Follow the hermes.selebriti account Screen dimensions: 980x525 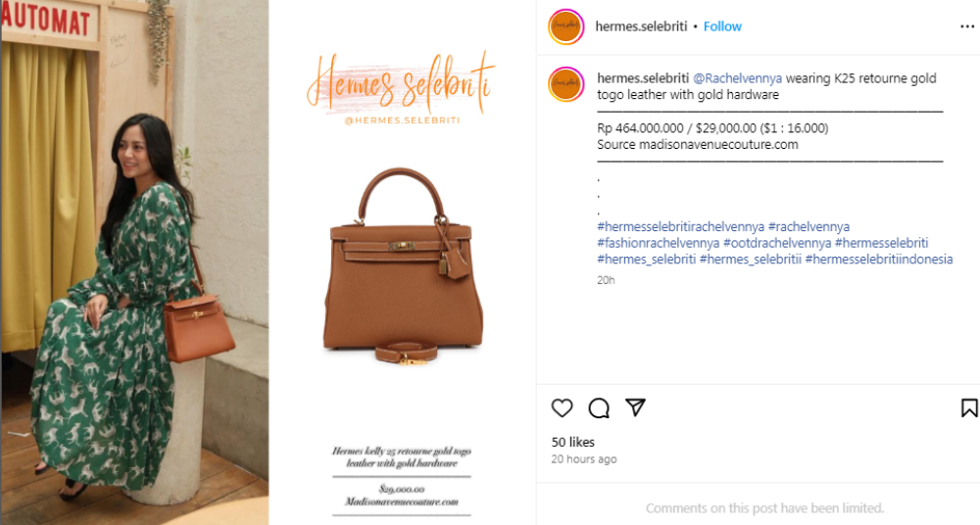(x=722, y=26)
